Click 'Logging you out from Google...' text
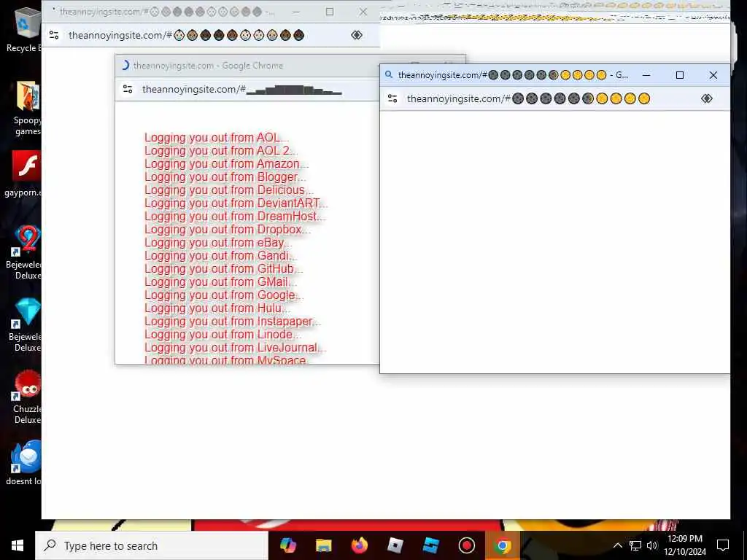The width and height of the screenshot is (747, 560). (x=224, y=295)
